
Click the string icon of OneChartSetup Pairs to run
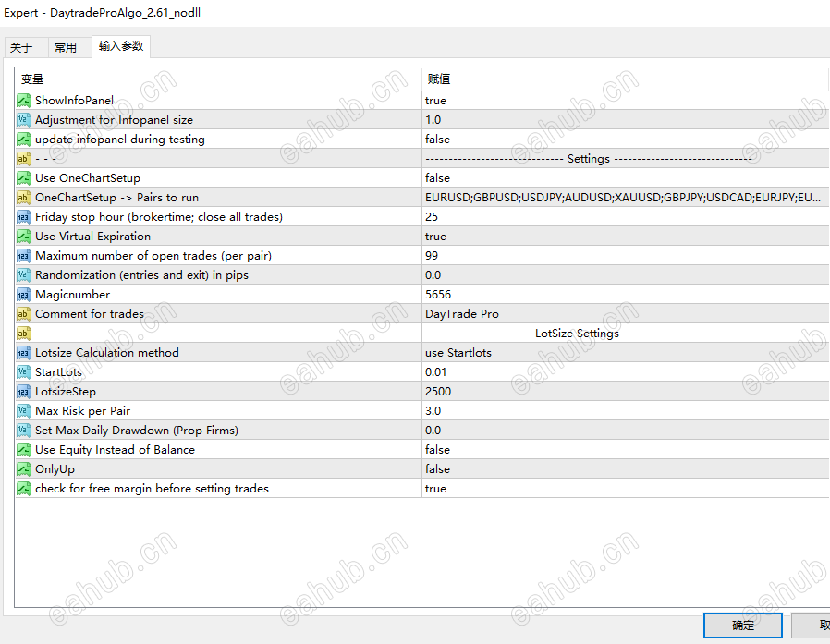pyautogui.click(x=24, y=198)
